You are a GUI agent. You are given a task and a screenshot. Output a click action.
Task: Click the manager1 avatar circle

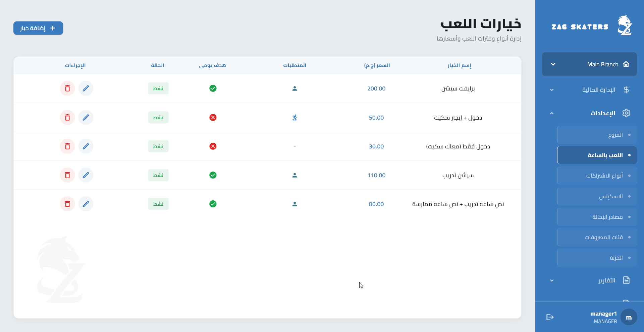629,317
